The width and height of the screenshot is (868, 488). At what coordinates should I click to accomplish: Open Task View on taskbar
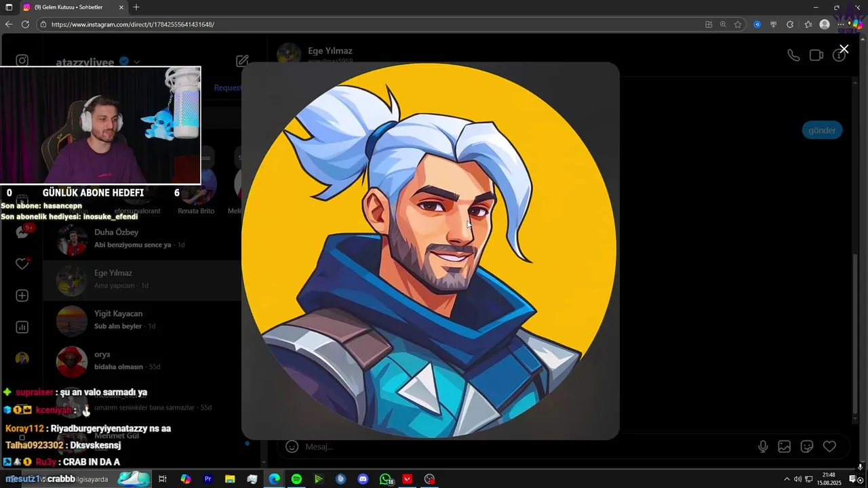(x=163, y=479)
